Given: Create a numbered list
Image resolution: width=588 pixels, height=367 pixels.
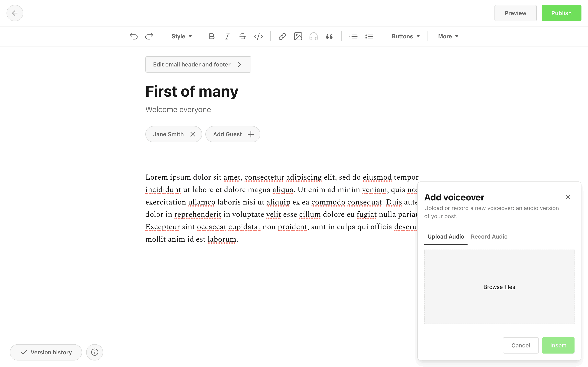Looking at the screenshot, I should (x=369, y=36).
